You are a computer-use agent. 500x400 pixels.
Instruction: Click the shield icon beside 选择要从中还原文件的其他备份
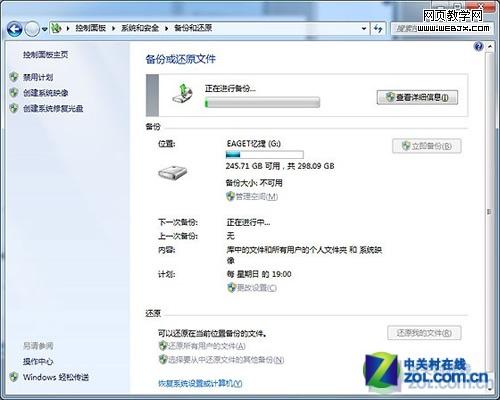tap(163, 360)
